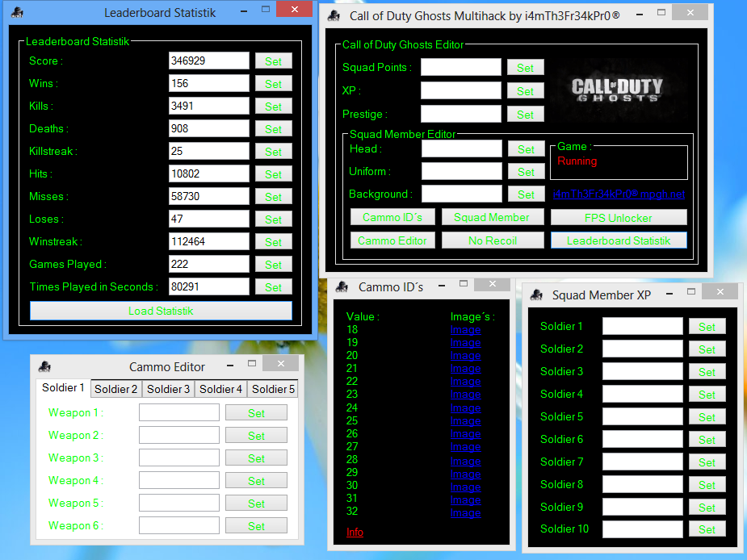Screen dimensions: 747x560
Task: Switch to the Soldier 1 tab
Action: [63, 388]
